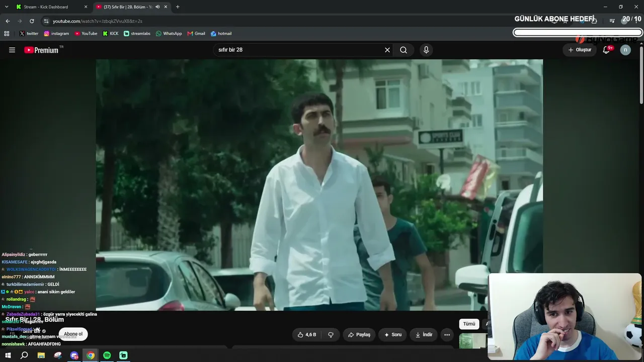Screen dimensions: 644x362
Task: Open the streamlabs bookmark
Action: click(137, 34)
